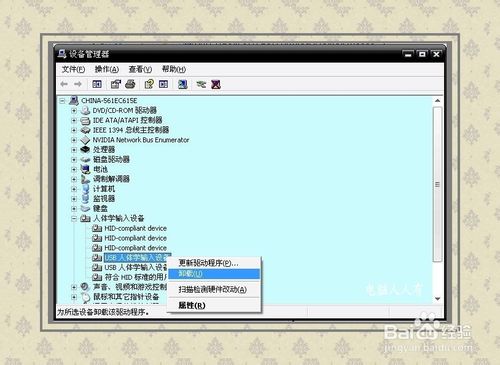Select the 监视器 monitor icon
Screen dimensions: 500x365
(86, 199)
